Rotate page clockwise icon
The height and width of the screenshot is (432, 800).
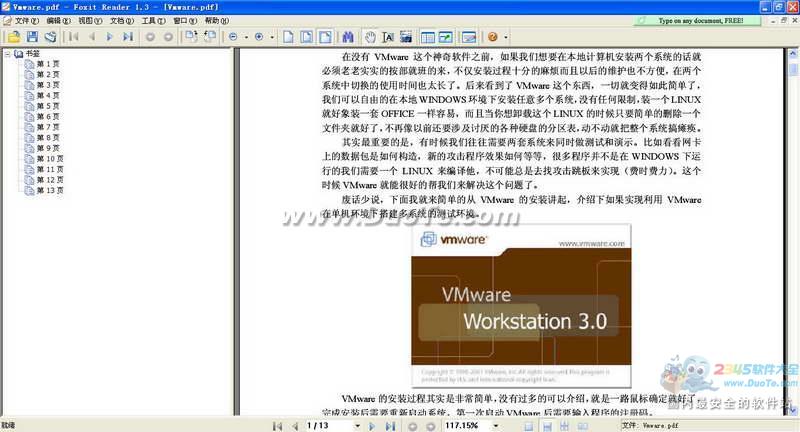(x=191, y=37)
